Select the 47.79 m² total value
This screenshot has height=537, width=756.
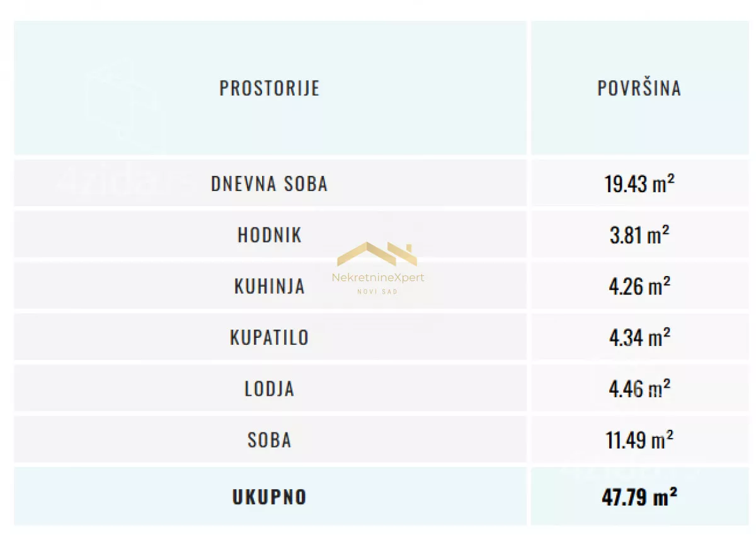639,497
